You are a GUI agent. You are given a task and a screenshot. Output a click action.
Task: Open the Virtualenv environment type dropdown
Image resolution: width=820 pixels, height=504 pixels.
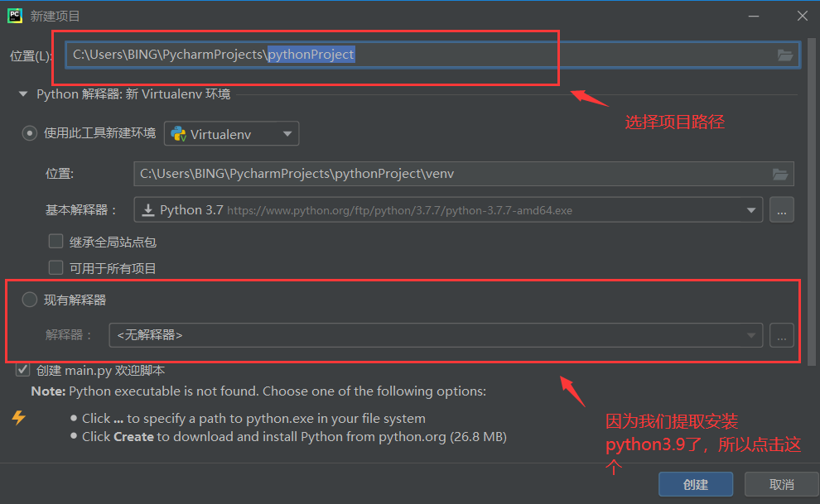coord(287,133)
